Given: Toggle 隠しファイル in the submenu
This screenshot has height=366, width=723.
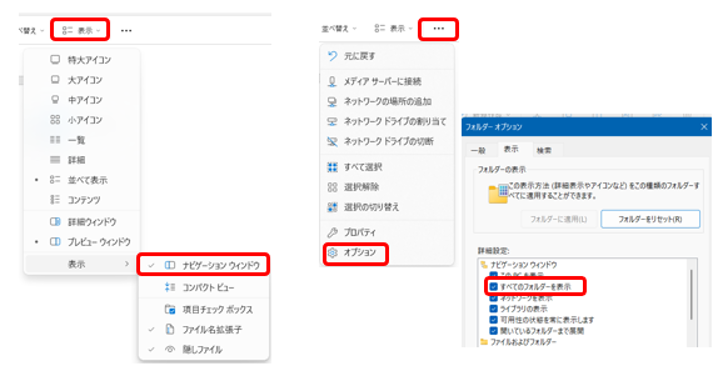Looking at the screenshot, I should click(x=203, y=349).
